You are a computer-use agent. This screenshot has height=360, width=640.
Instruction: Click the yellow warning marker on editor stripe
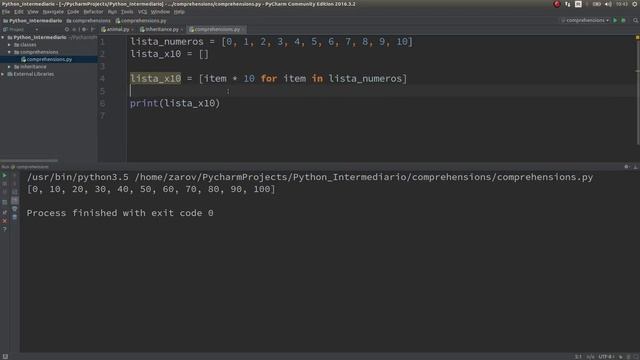tap(637, 38)
